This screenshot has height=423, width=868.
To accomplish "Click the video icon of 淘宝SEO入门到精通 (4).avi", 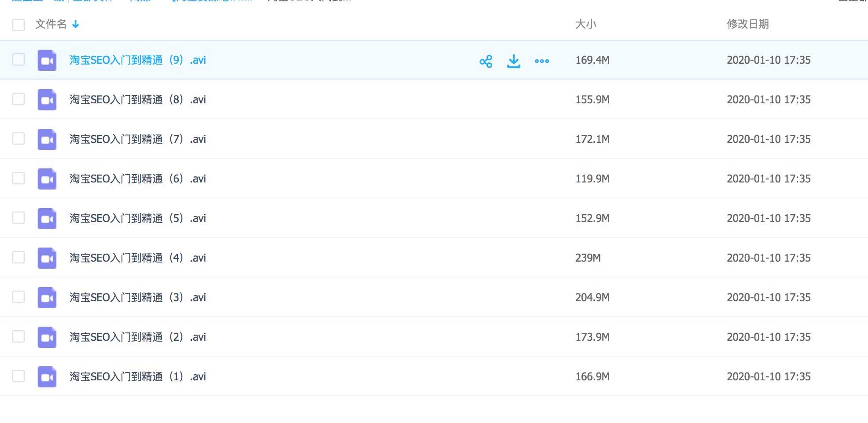I will [x=47, y=258].
